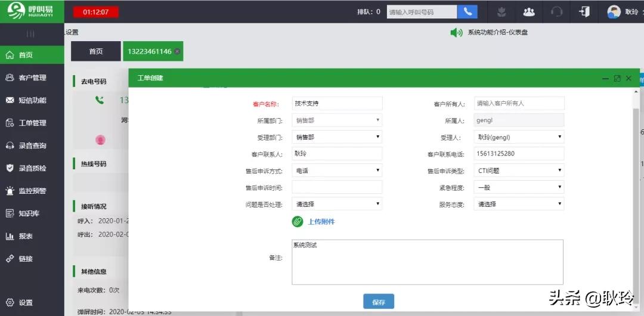Open 设置 at sidebar bottom

(32, 303)
